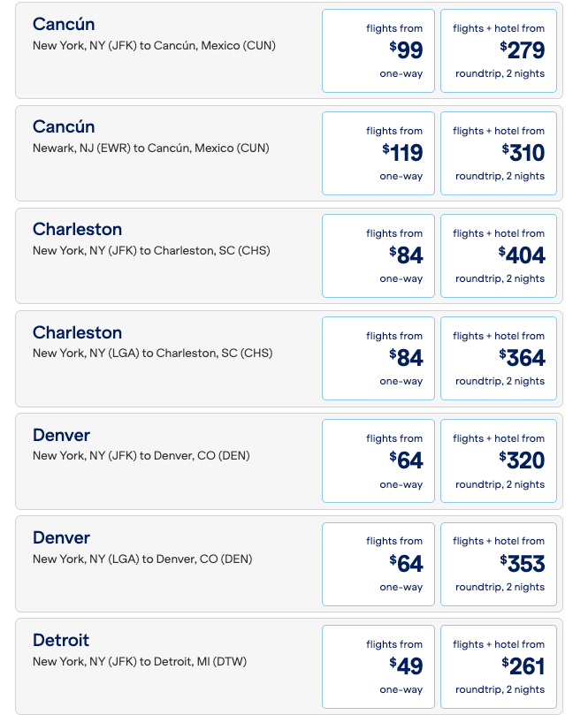Click the Cancún heading for the EWR route

pos(64,126)
